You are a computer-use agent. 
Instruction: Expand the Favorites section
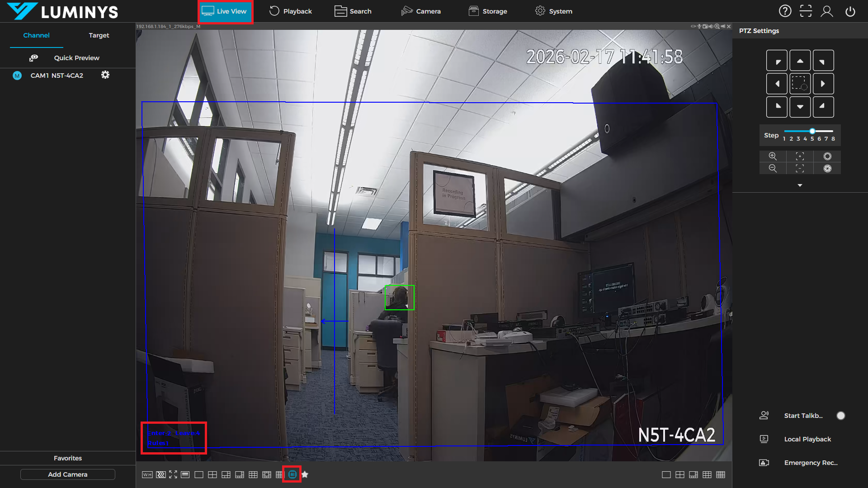coord(68,458)
